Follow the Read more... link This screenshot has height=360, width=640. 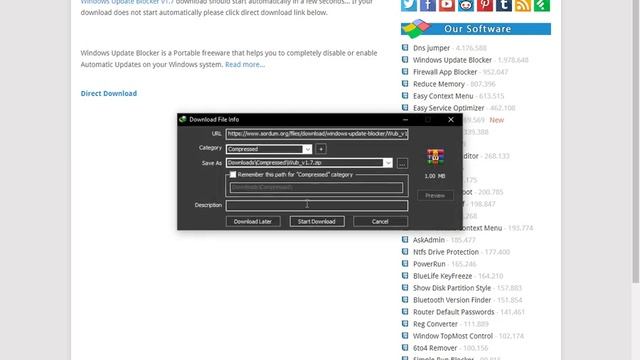(x=245, y=64)
